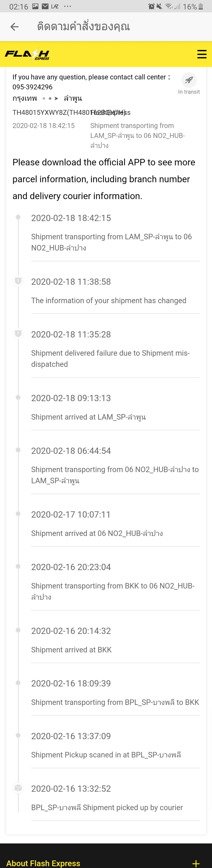The image size is (212, 868).
Task: Open mail notification in status bar
Action: click(45, 7)
